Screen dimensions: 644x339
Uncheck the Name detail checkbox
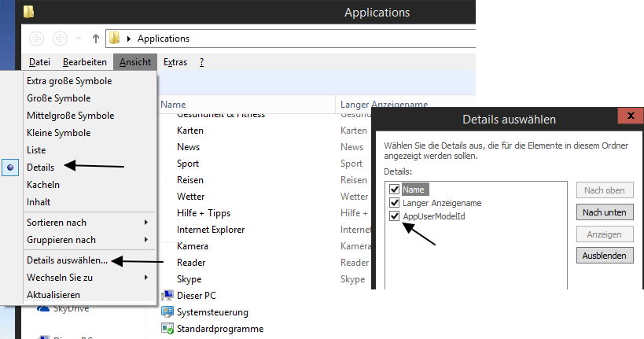click(394, 189)
